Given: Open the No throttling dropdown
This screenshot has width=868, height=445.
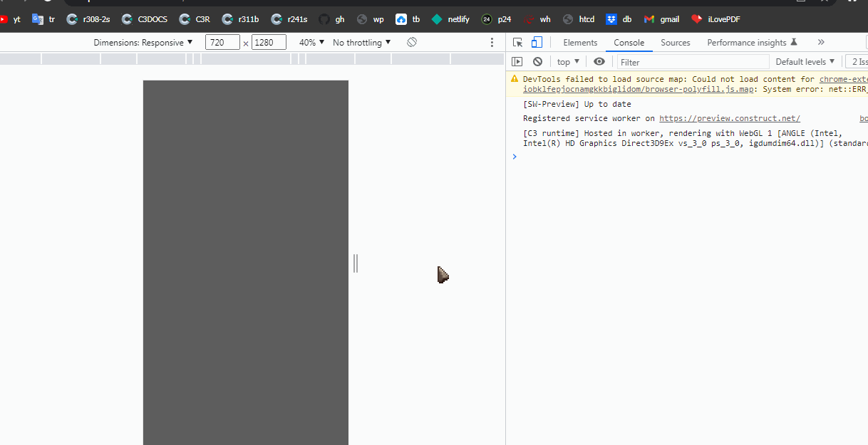Looking at the screenshot, I should point(361,42).
